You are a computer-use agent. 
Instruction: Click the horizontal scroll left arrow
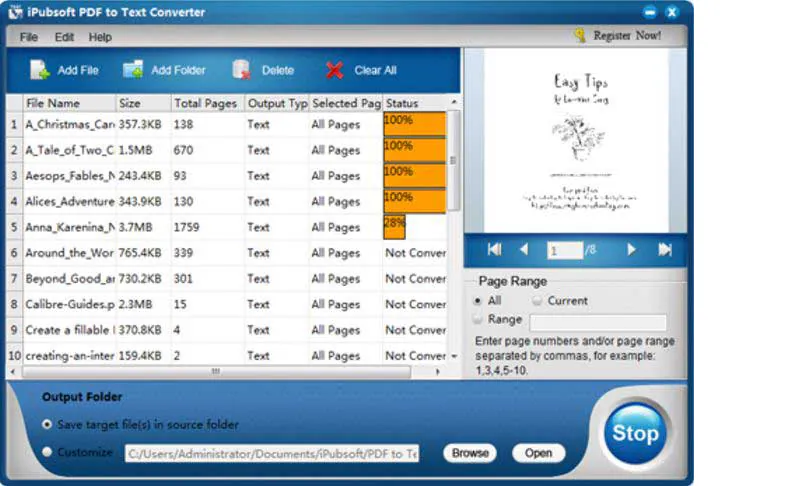pyautogui.click(x=13, y=372)
